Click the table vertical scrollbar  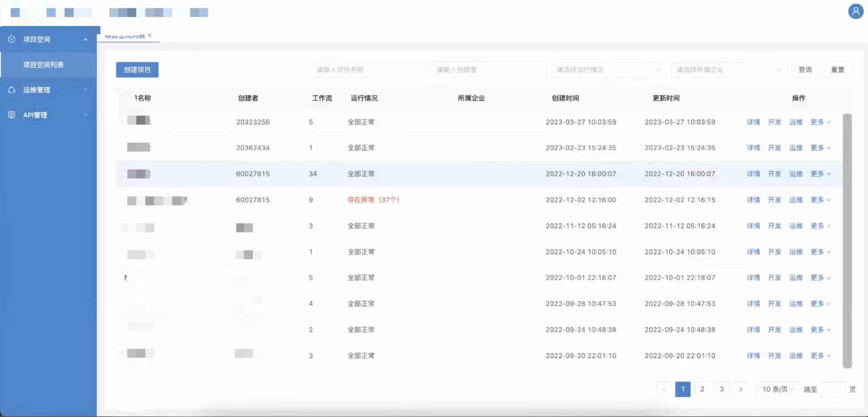pos(847,241)
